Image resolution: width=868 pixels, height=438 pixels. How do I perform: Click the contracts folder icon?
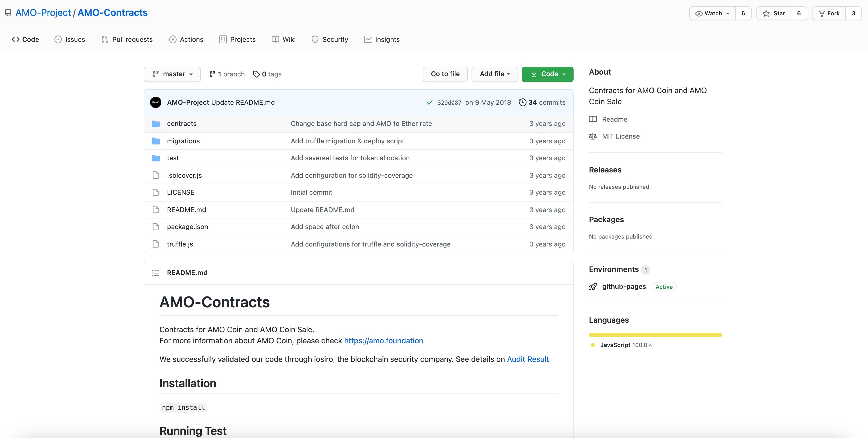(155, 124)
